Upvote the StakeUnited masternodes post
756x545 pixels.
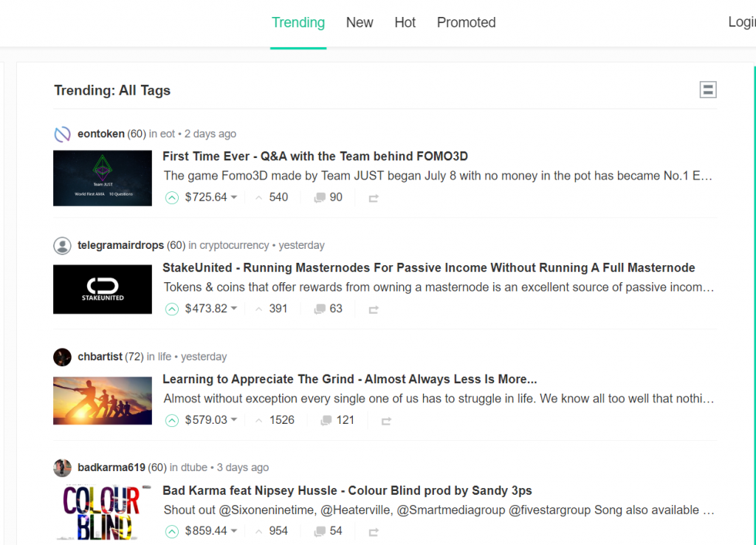pos(171,309)
